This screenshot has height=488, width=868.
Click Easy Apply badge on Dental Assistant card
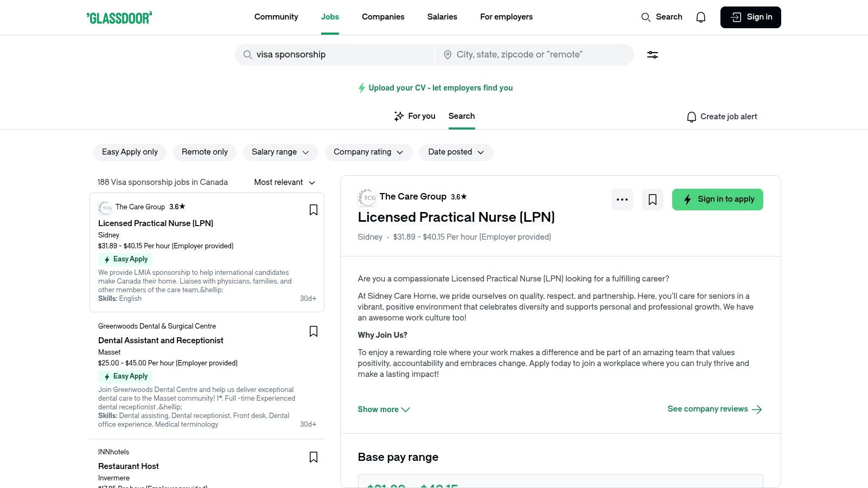[125, 376]
